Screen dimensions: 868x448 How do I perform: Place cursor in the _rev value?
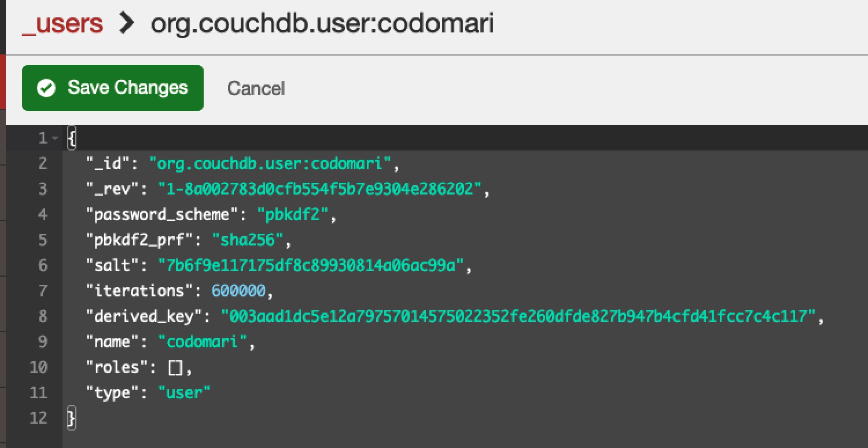tap(320, 189)
